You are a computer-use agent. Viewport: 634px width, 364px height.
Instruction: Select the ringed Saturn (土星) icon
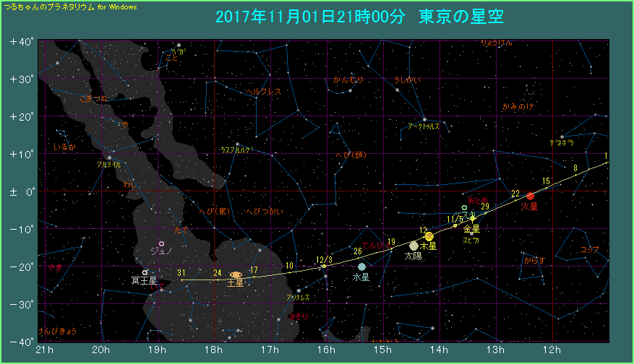235,274
